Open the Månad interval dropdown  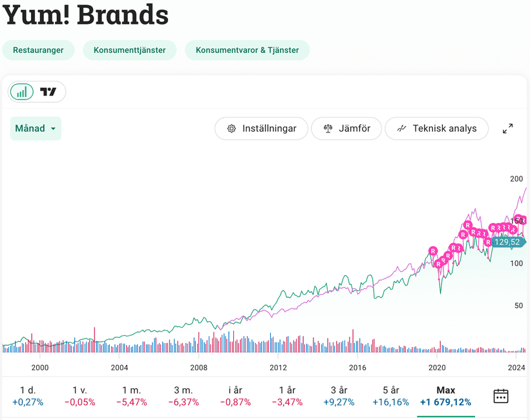pos(36,129)
